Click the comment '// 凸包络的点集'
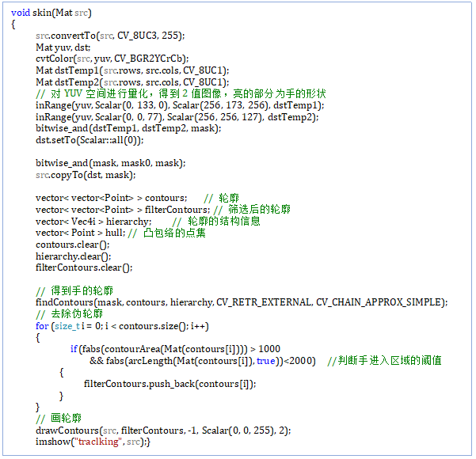 click(x=166, y=233)
